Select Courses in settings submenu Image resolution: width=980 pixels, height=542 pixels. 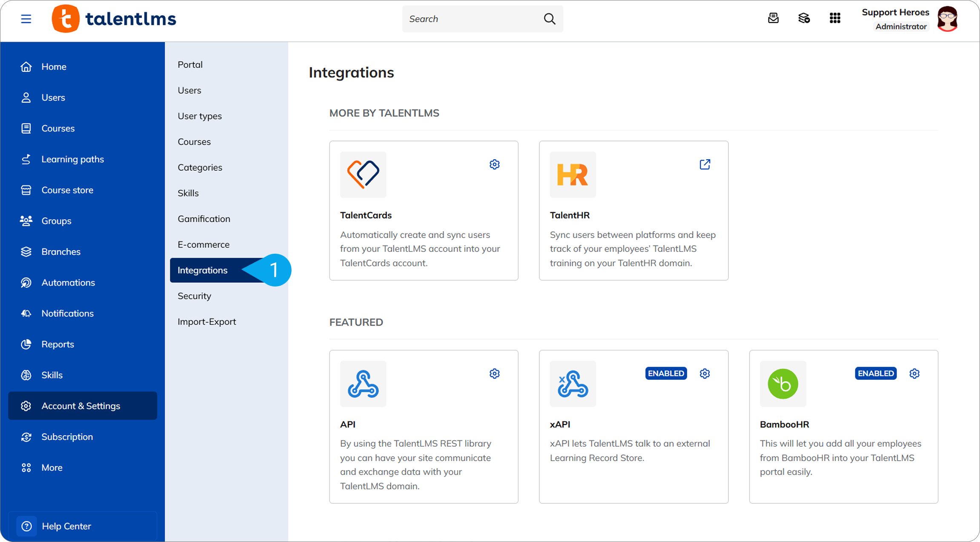tap(226, 142)
